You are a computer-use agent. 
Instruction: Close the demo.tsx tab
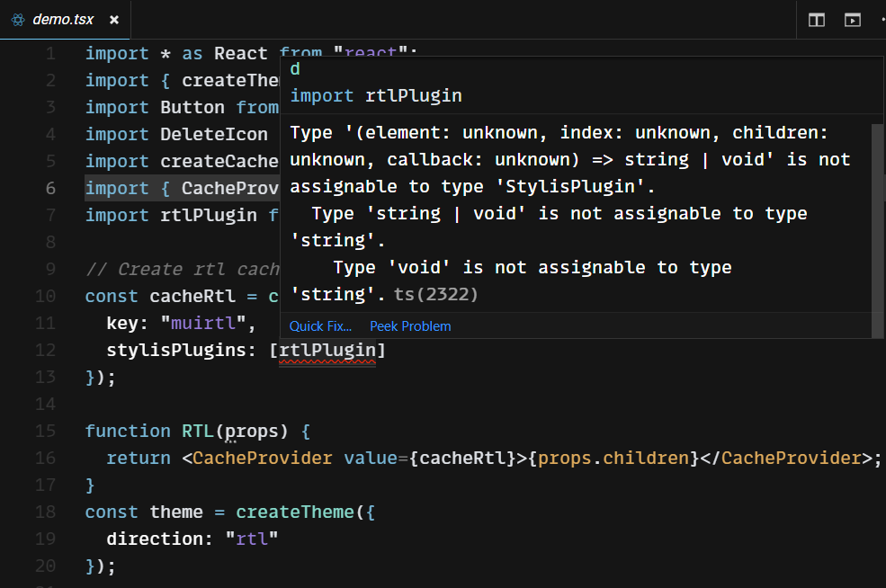coord(114,20)
